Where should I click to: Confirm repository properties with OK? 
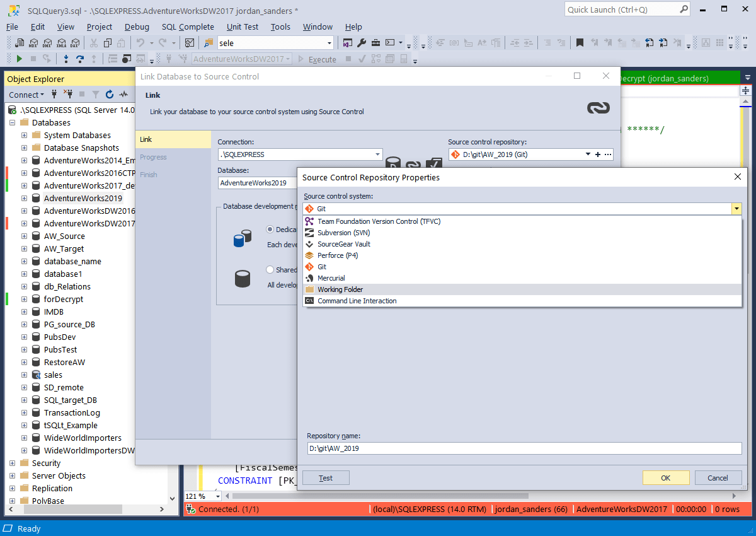[x=666, y=477]
